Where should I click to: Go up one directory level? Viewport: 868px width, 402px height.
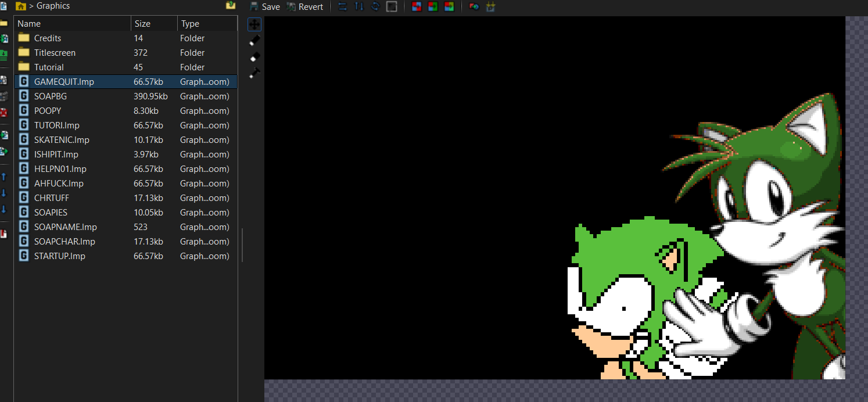coord(231,5)
